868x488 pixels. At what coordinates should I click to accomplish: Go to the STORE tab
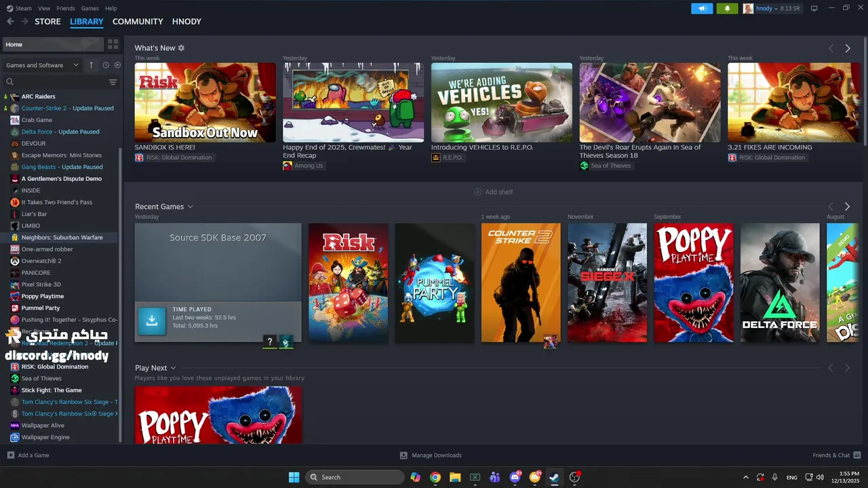(47, 22)
